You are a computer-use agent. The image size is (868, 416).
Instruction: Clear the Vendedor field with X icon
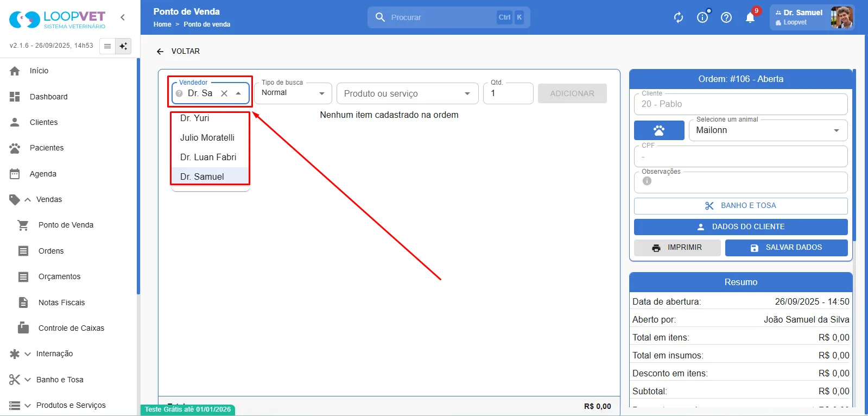[224, 93]
